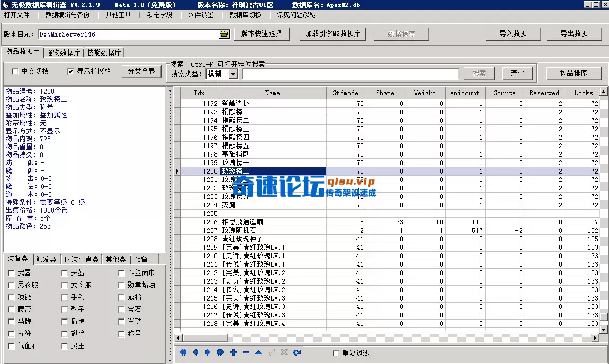
Task: Insert a new record with plus icon
Action: pyautogui.click(x=234, y=352)
